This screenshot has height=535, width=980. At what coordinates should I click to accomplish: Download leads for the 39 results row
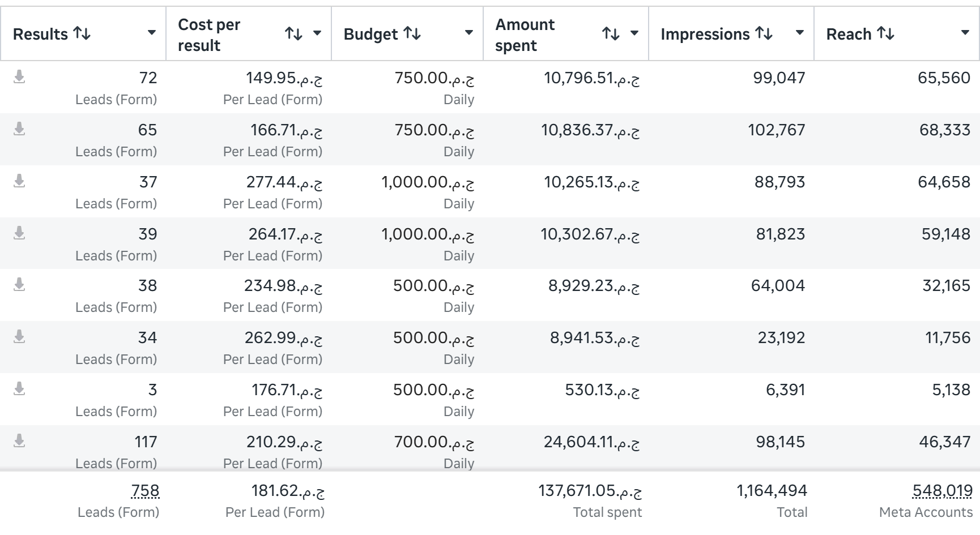(x=19, y=233)
